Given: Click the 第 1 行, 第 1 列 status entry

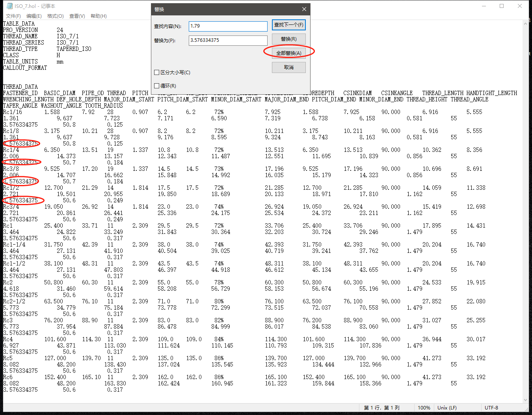Looking at the screenshot, I should (x=381, y=408).
